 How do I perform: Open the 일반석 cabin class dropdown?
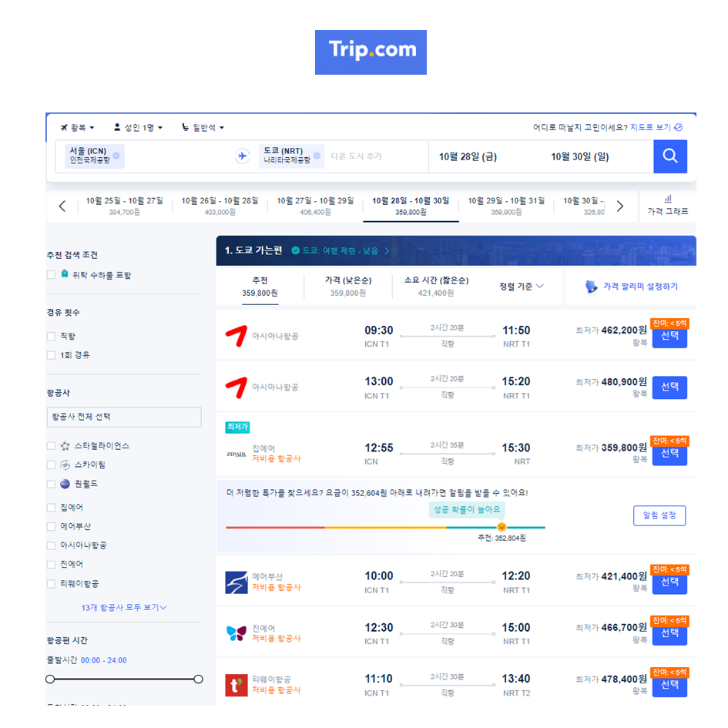coord(203,127)
